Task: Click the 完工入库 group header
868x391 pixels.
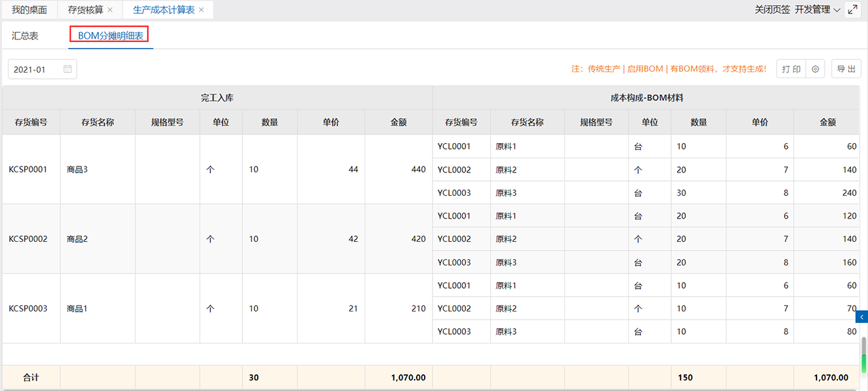Action: [x=217, y=98]
